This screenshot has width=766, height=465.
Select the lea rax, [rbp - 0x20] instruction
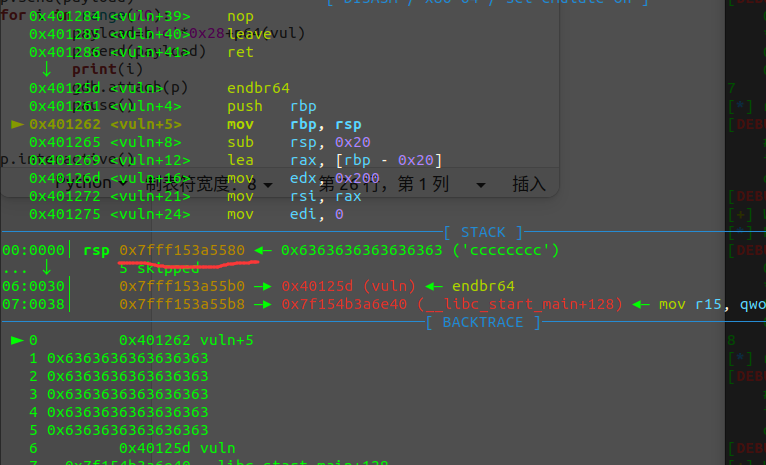point(335,160)
